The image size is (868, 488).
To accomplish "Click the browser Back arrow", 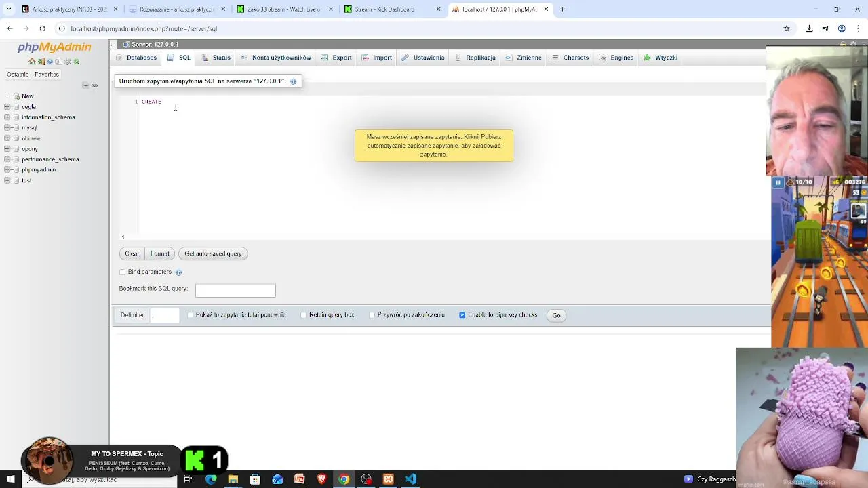I will pyautogui.click(x=9, y=28).
